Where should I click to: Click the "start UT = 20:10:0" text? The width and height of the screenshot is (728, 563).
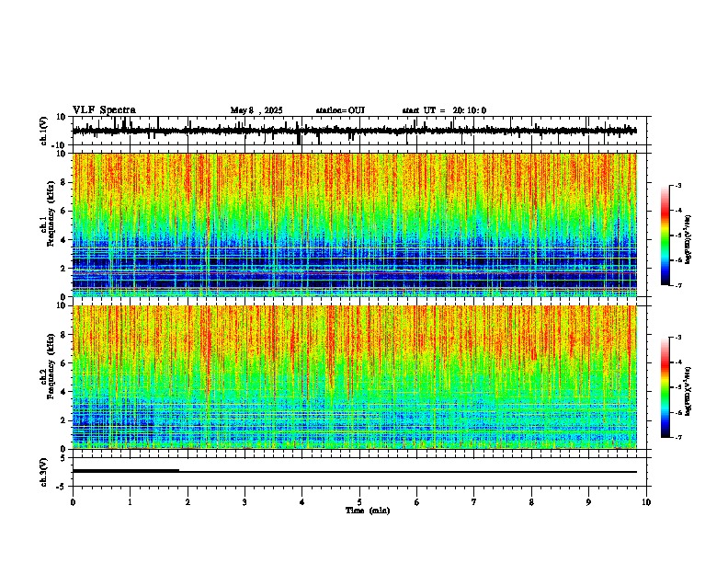click(x=444, y=110)
